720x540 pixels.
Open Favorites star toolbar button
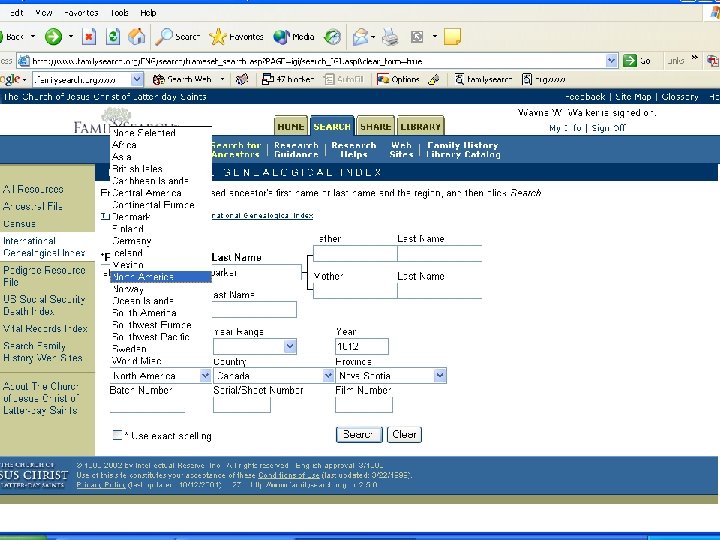pos(236,37)
